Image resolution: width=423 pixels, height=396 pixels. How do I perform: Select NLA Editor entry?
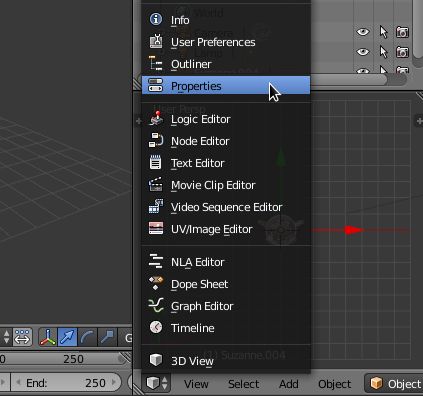[x=226, y=262]
